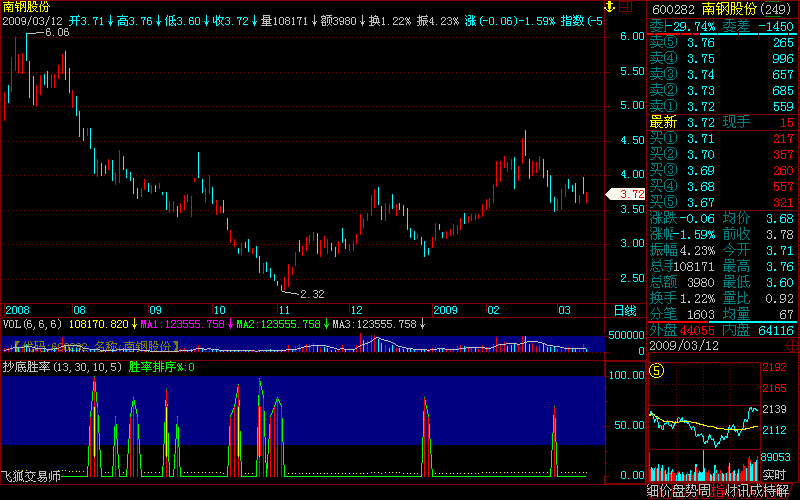Open the 细 tab in bottom strip

654,492
